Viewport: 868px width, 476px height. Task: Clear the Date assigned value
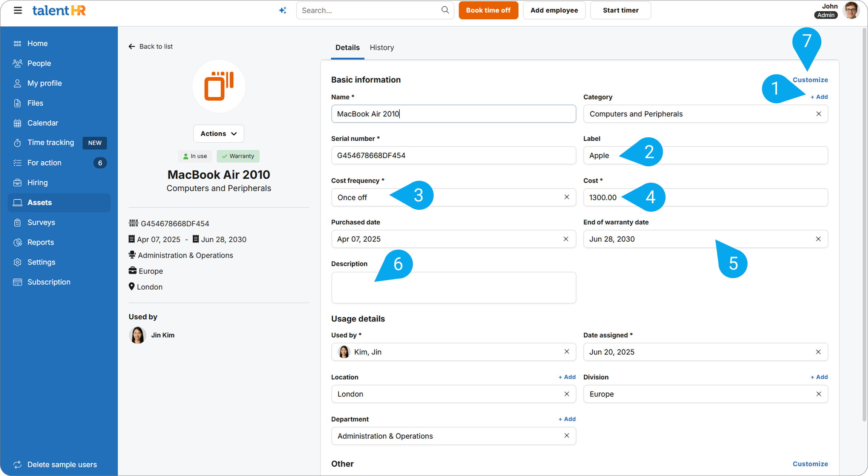pyautogui.click(x=818, y=352)
